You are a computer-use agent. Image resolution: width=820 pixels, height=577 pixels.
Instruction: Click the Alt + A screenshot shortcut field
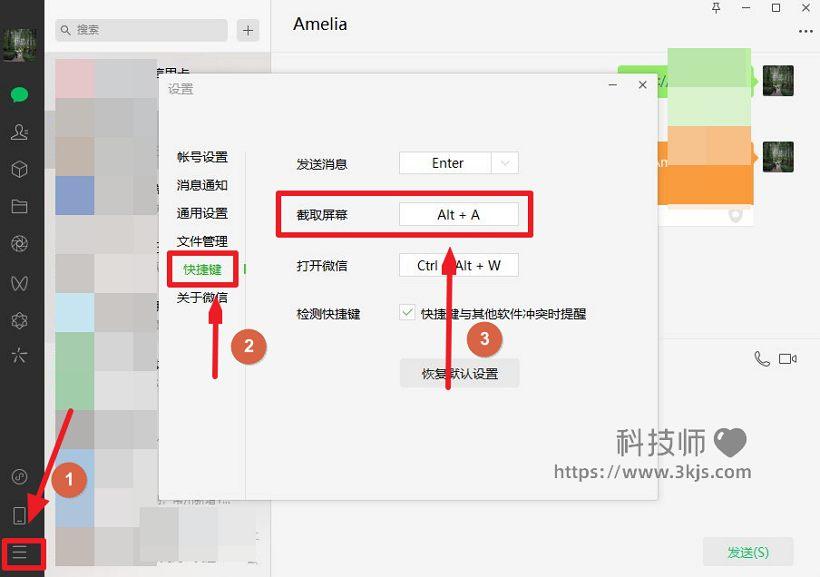tap(459, 214)
